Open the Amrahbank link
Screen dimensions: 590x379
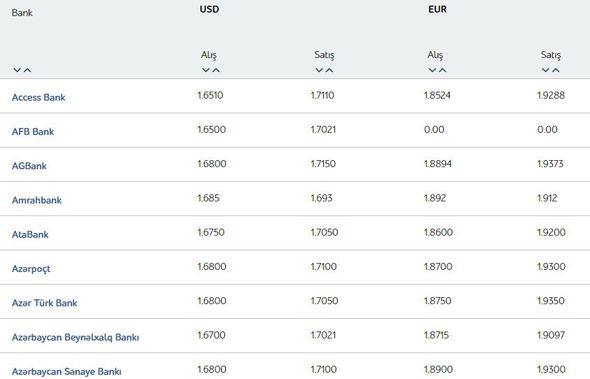pyautogui.click(x=36, y=200)
